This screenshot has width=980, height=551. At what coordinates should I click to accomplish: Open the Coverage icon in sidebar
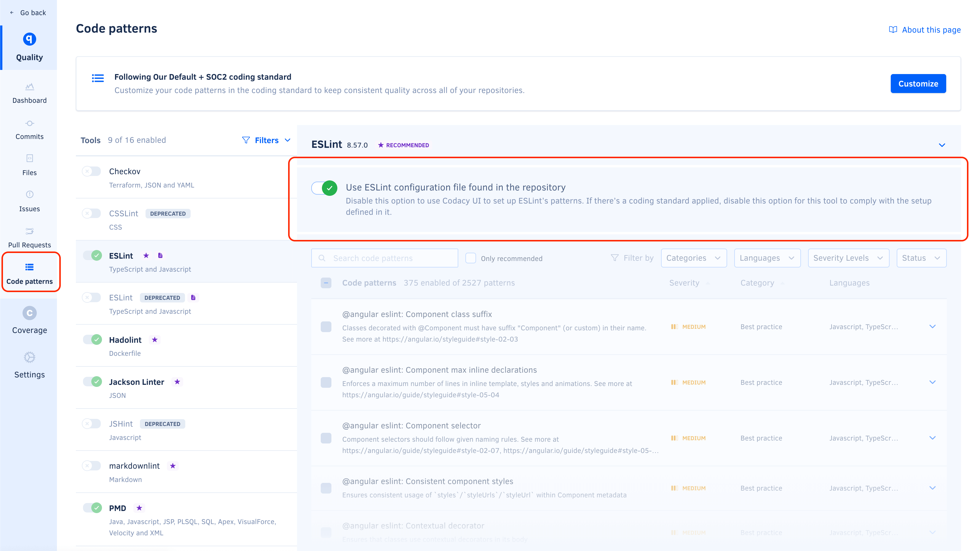[x=29, y=313]
